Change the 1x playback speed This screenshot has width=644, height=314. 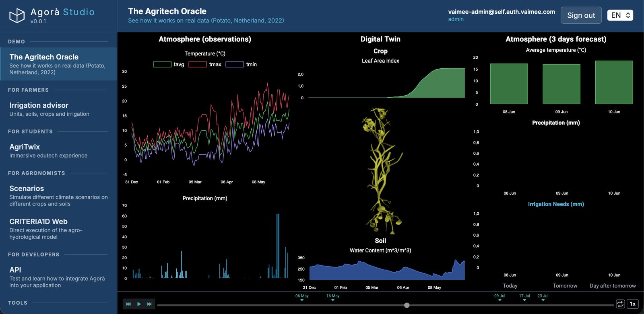(633, 304)
